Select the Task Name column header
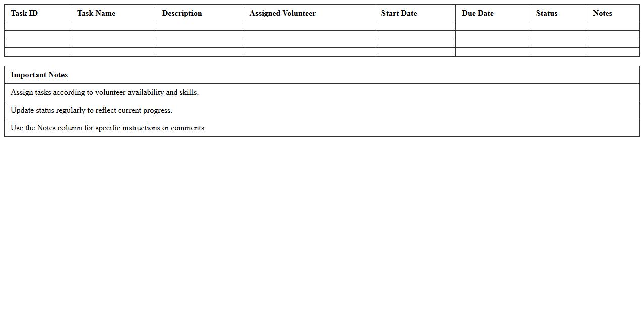Screen dimensions: 644x328 tap(96, 13)
